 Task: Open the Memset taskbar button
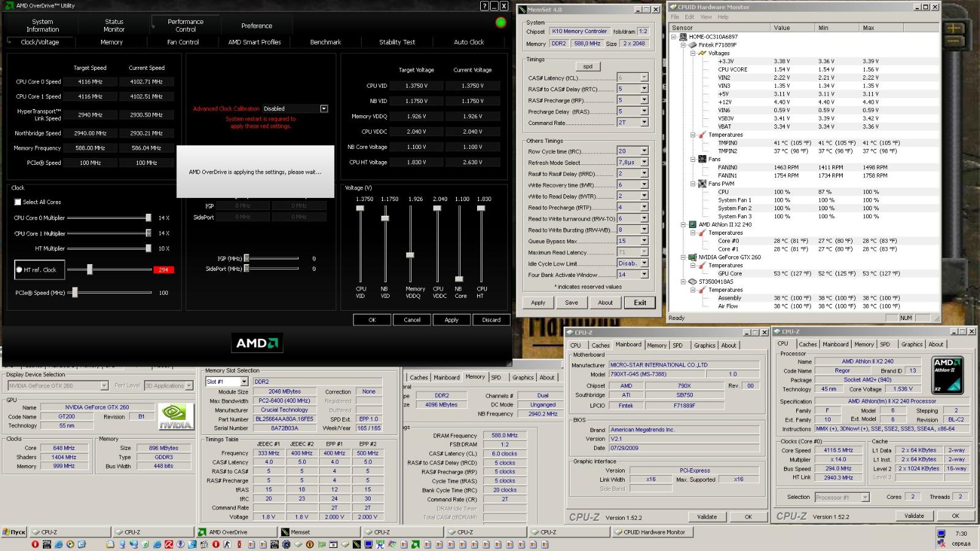[x=320, y=532]
